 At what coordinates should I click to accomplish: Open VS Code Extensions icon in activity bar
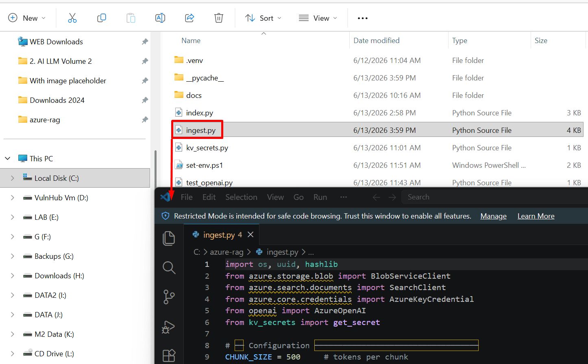[x=169, y=355]
